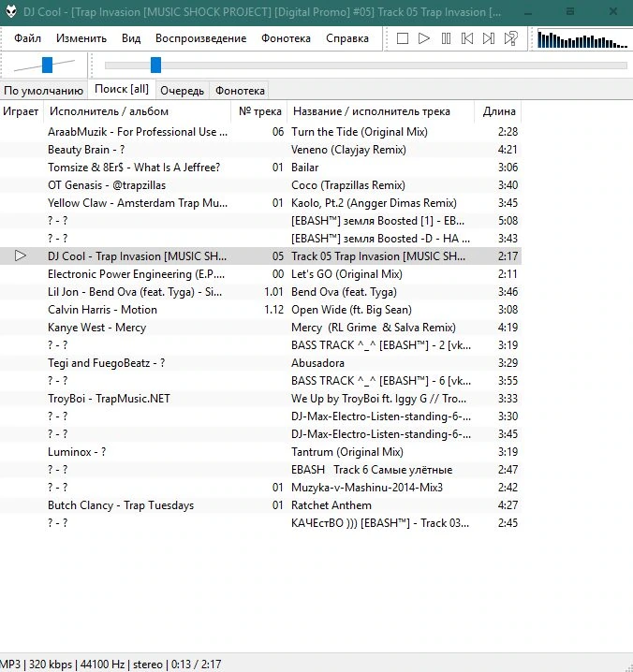This screenshot has width=633, height=672.
Task: Select BASS TRACK [EBASH] - 2 row
Action: pos(260,345)
